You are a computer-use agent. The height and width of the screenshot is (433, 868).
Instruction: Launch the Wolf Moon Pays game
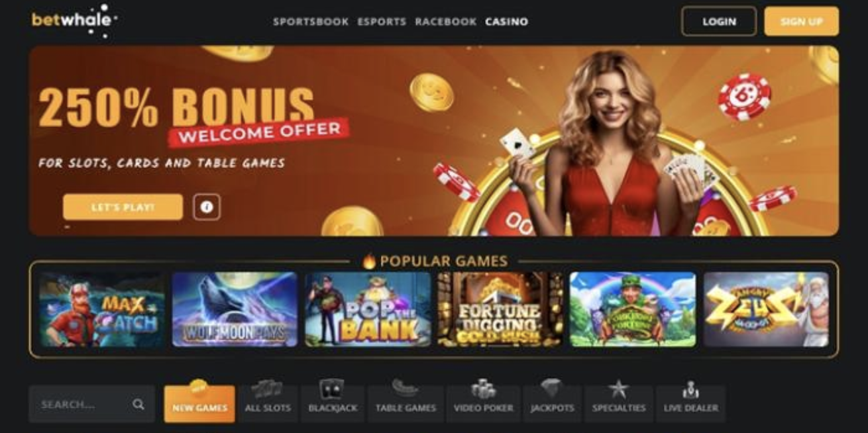235,309
